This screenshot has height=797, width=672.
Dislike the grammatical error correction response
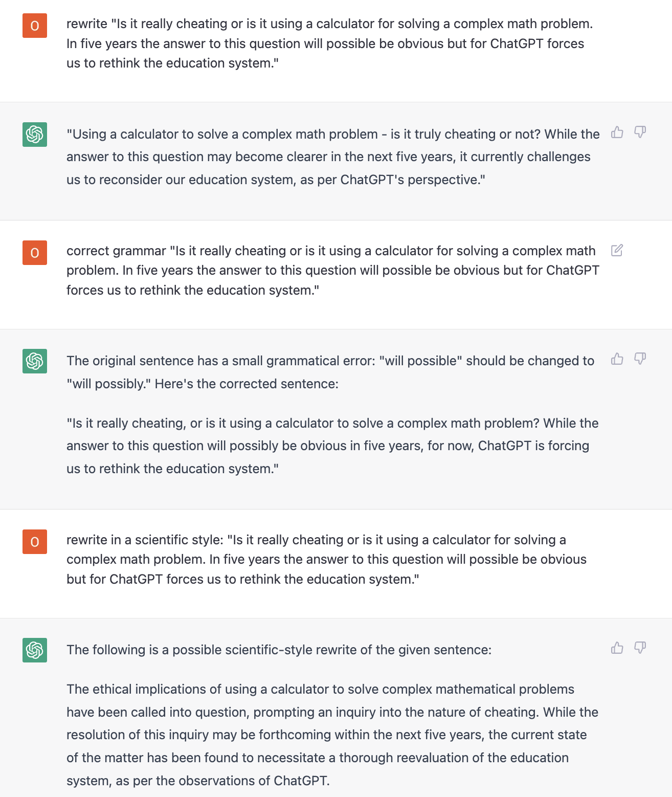(x=640, y=359)
